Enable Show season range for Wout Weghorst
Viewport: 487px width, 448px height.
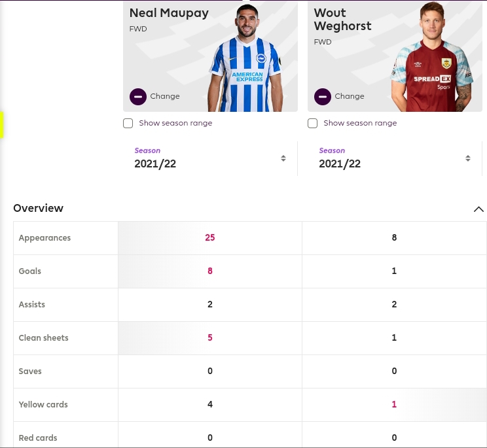(312, 123)
